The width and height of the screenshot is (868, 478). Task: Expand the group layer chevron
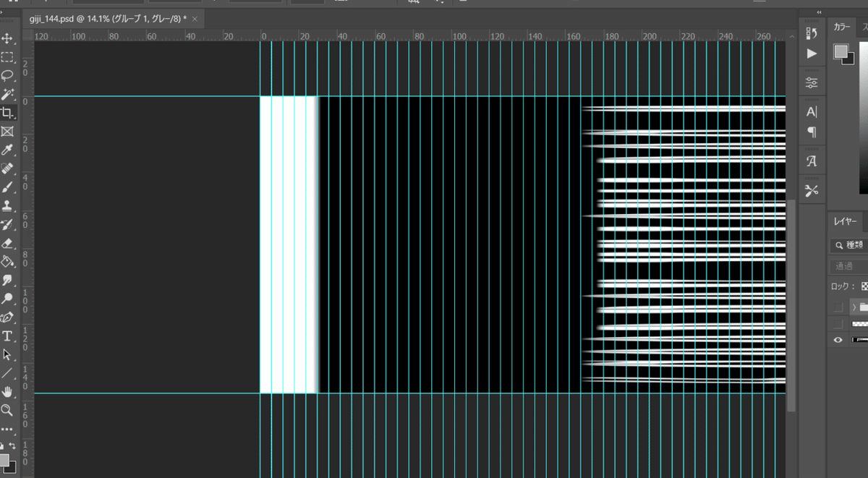tap(854, 307)
